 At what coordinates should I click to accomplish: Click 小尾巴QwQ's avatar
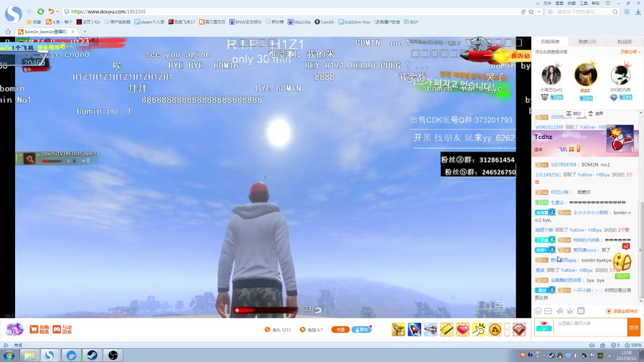click(551, 75)
